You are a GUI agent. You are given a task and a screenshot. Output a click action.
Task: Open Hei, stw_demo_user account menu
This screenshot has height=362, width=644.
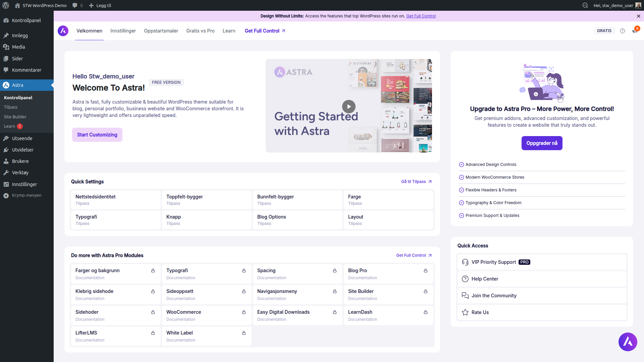617,5
